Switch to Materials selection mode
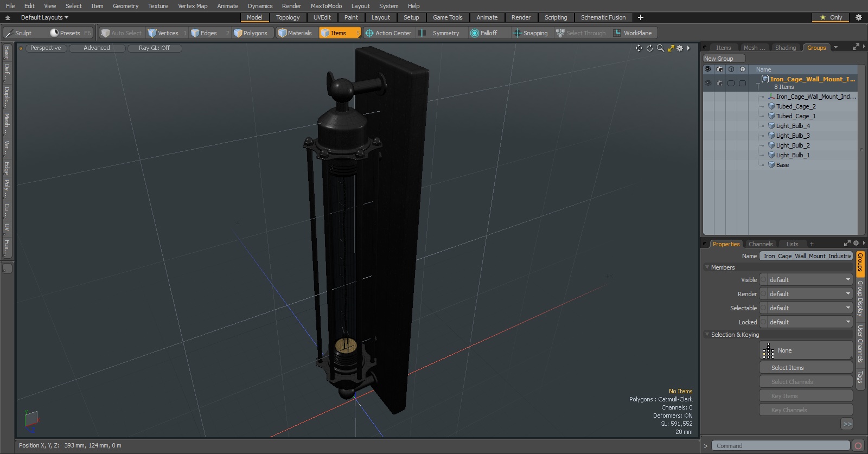This screenshot has width=868, height=454. pyautogui.click(x=296, y=33)
